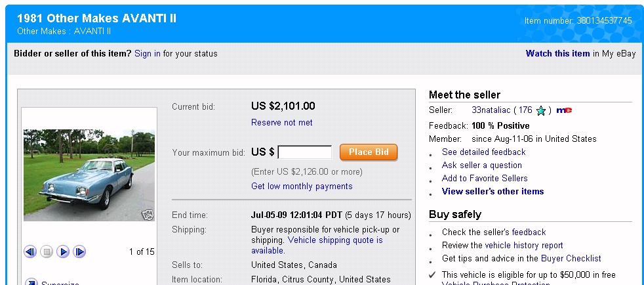Go to the previous photo in slideshow
Image resolution: width=644 pixels, height=285 pixels.
click(30, 252)
